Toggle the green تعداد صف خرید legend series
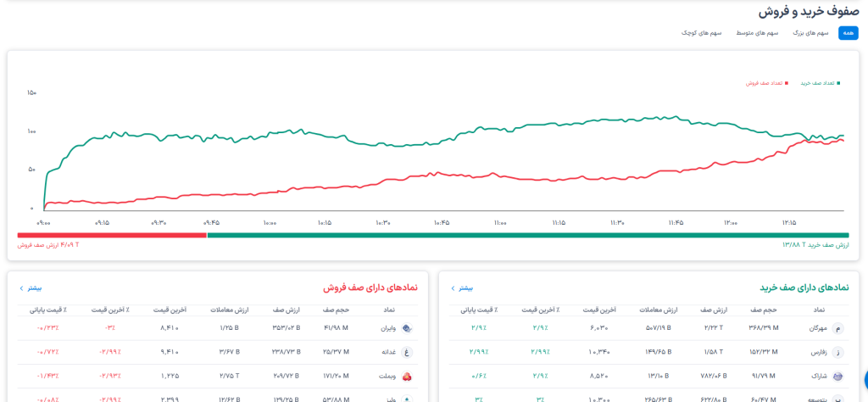 817,83
